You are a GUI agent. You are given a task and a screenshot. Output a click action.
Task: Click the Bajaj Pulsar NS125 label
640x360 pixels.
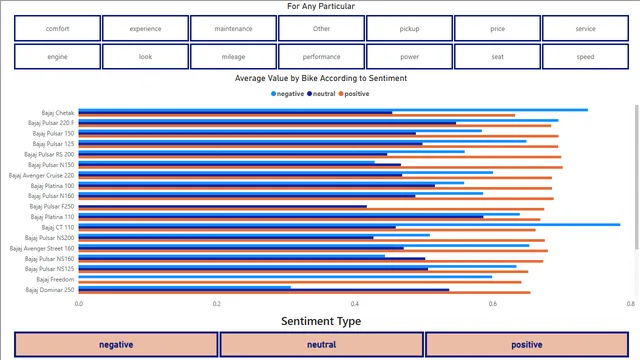[x=49, y=269]
